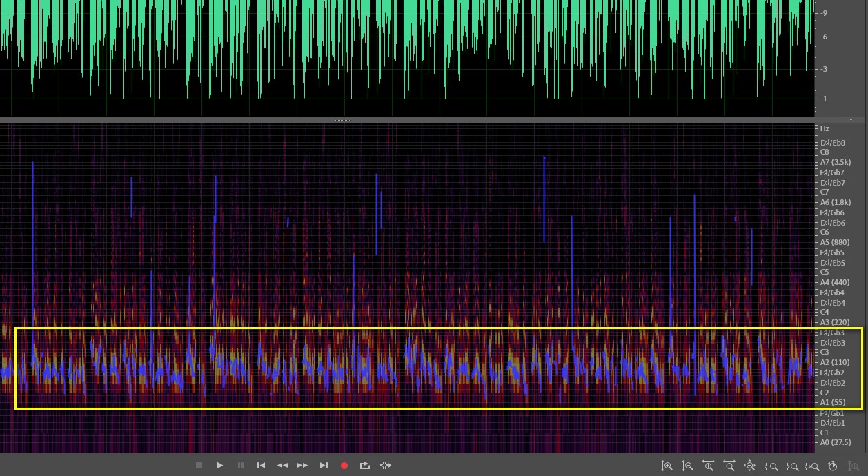This screenshot has height=476, width=868.
Task: Zoom out full on all axes
Action: (749, 466)
